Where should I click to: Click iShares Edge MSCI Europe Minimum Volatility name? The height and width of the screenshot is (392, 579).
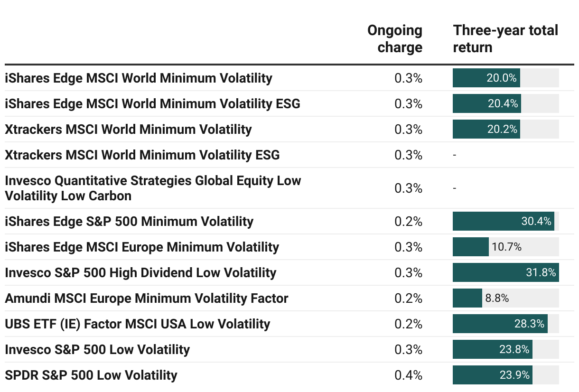point(142,247)
